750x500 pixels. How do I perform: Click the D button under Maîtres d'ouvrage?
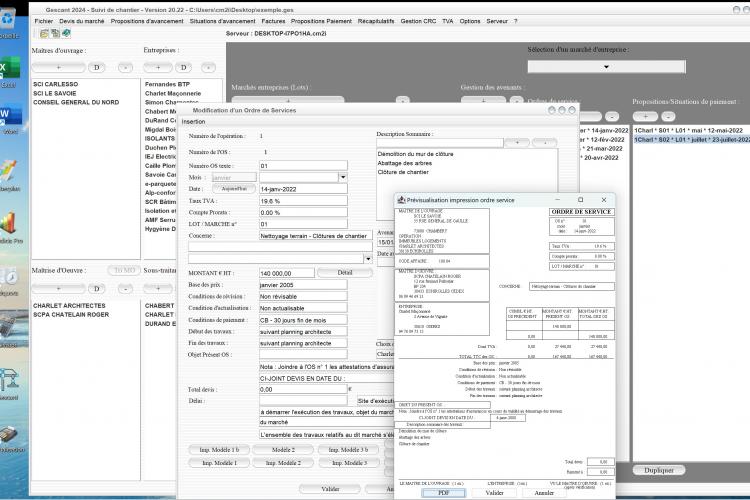[96, 67]
